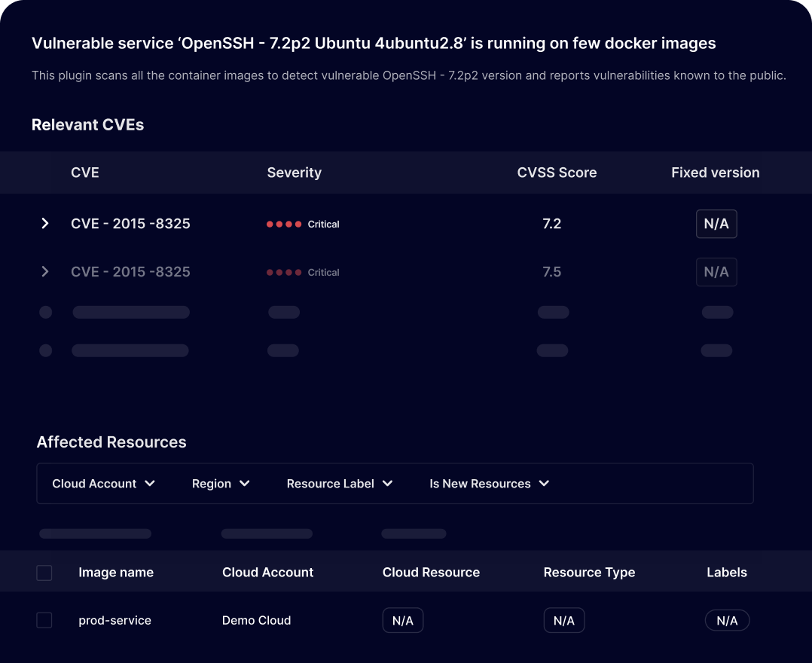
Task: Open the Region filter dropdown
Action: tap(221, 484)
